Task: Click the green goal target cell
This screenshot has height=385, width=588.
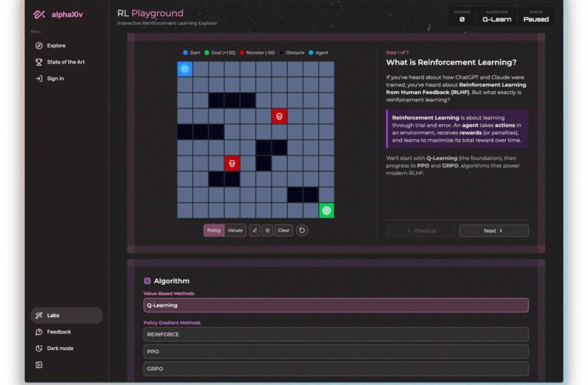Action: coord(326,210)
